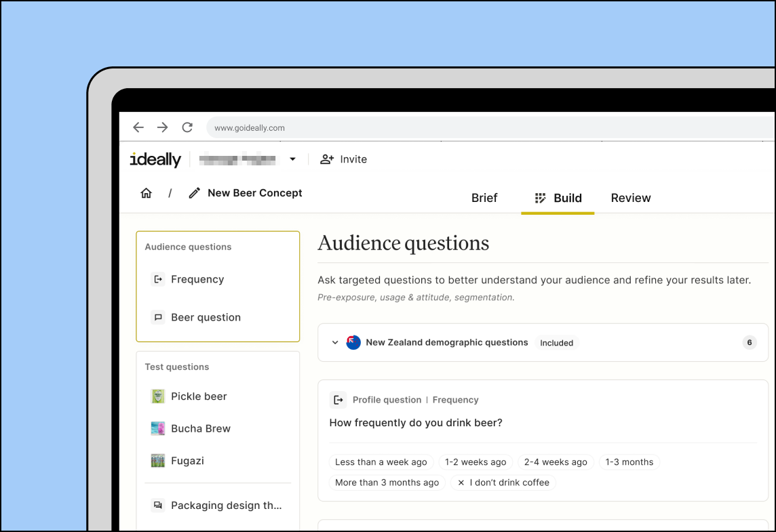The height and width of the screenshot is (532, 776).
Task: Click the browser forward arrow
Action: tap(162, 127)
